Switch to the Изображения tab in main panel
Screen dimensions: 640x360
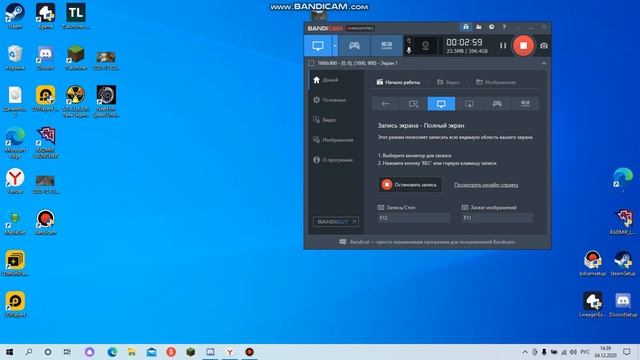tap(496, 82)
